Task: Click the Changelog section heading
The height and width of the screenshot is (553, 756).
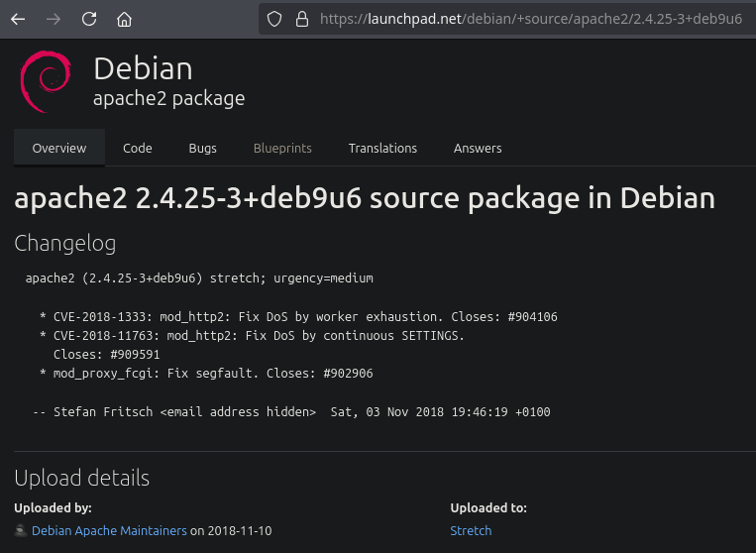Action: coord(65,243)
